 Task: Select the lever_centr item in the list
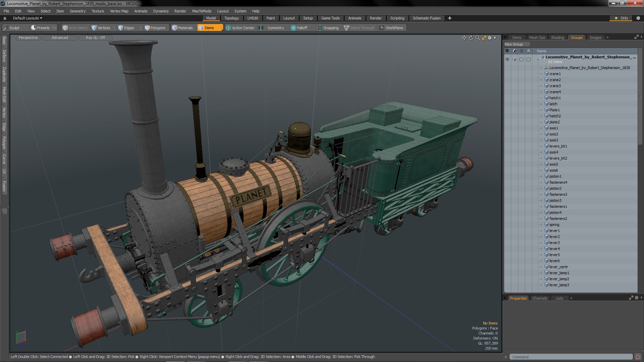558,267
